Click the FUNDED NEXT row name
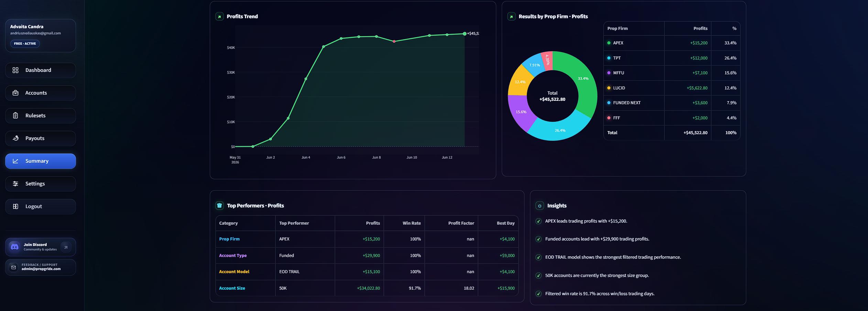This screenshot has height=311, width=868. [x=627, y=103]
